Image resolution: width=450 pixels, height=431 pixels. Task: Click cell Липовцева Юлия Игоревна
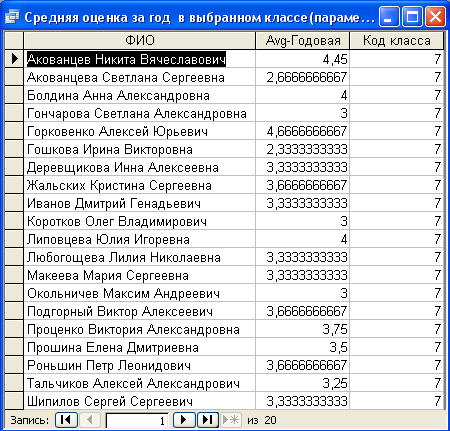pos(140,239)
